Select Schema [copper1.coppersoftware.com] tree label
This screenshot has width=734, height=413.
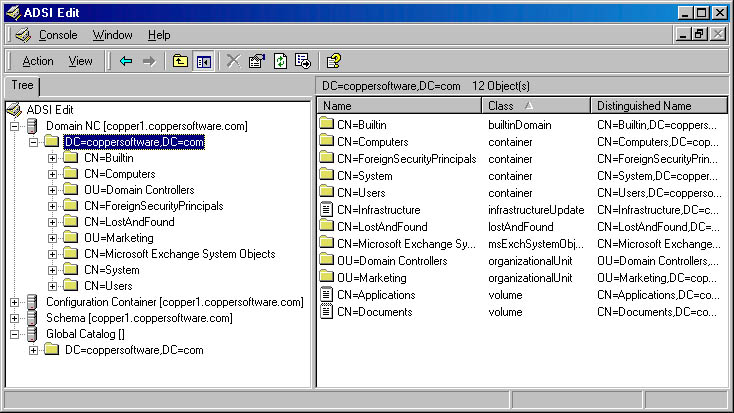coord(139,318)
